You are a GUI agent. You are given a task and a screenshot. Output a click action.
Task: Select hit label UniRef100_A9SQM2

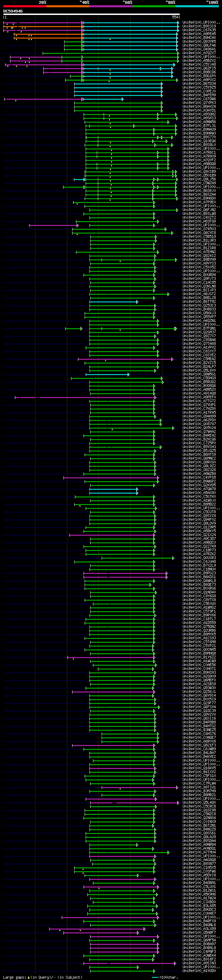coord(199,114)
